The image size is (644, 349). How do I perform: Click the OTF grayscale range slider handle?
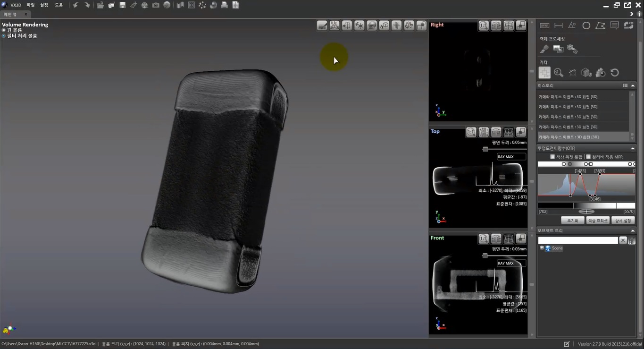(x=586, y=212)
